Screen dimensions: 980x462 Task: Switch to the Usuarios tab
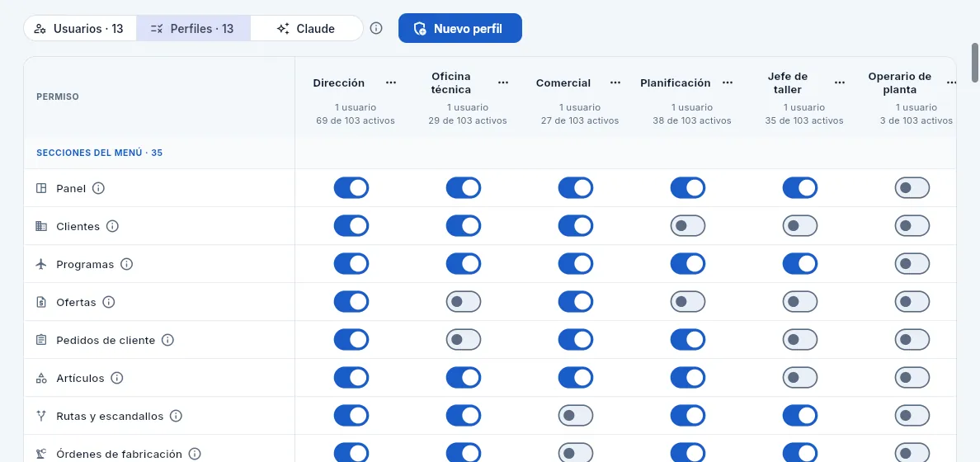tap(80, 28)
